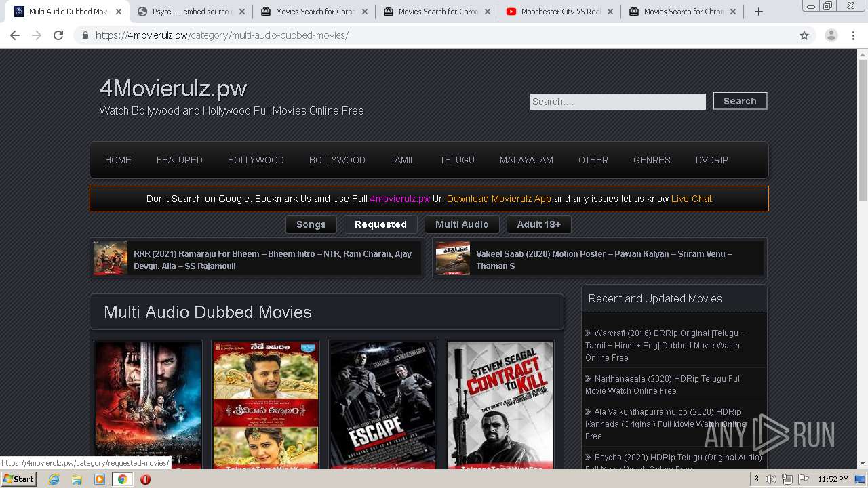Open the BOLLYWOOD menu item
Viewport: 868px width, 488px height.
[x=337, y=160]
